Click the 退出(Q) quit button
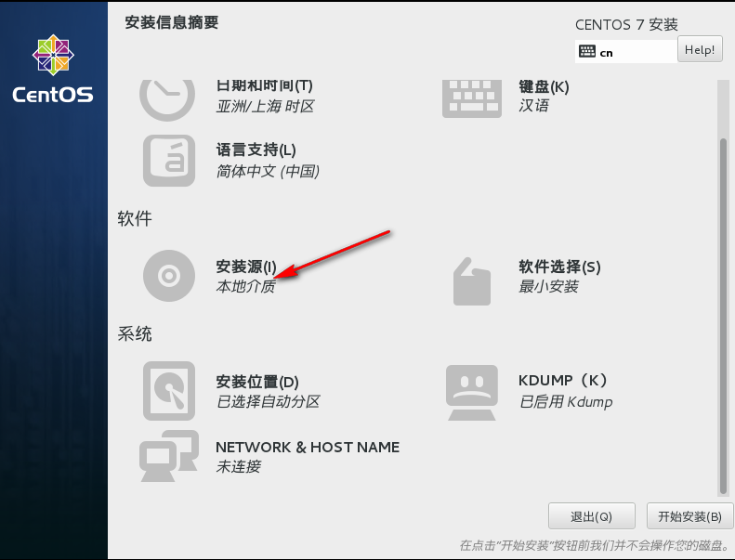Viewport: 735px width, 560px height. tap(592, 516)
